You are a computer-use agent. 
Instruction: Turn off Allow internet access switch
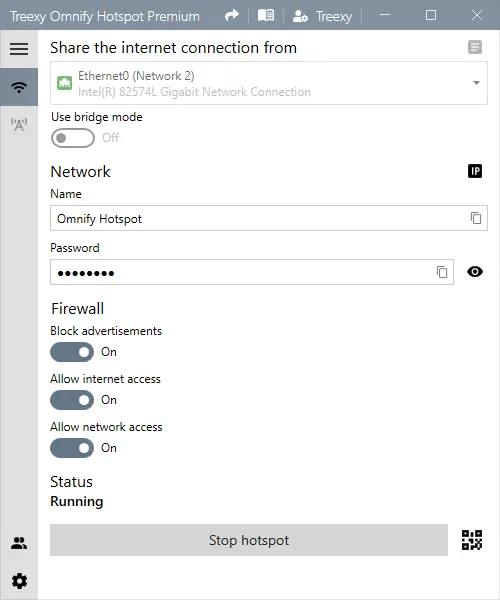coord(72,400)
